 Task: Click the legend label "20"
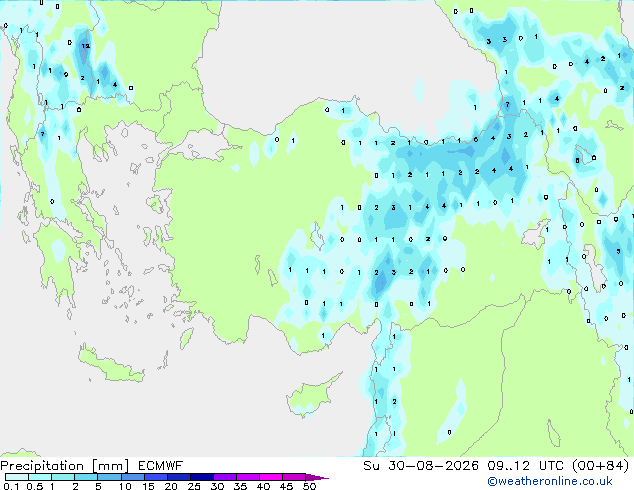(171, 486)
